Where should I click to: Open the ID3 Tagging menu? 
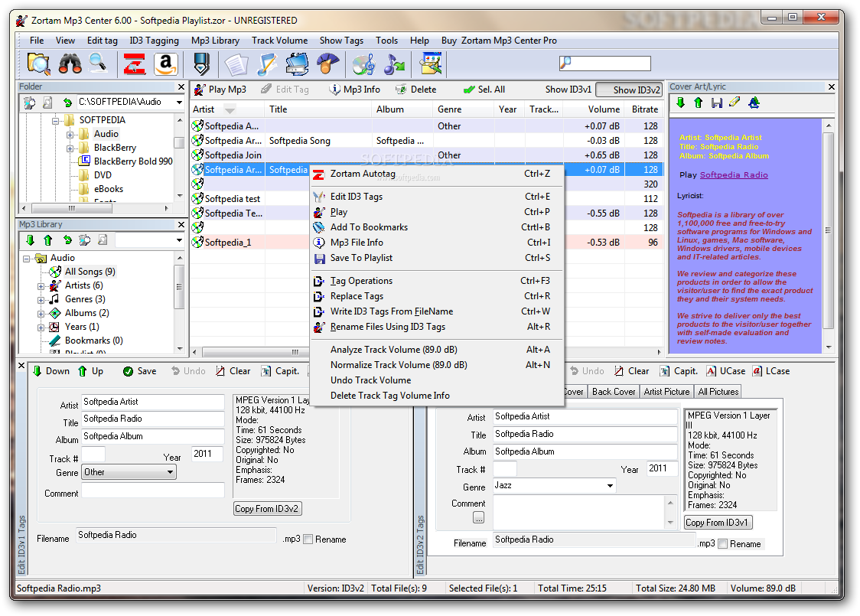pos(154,41)
